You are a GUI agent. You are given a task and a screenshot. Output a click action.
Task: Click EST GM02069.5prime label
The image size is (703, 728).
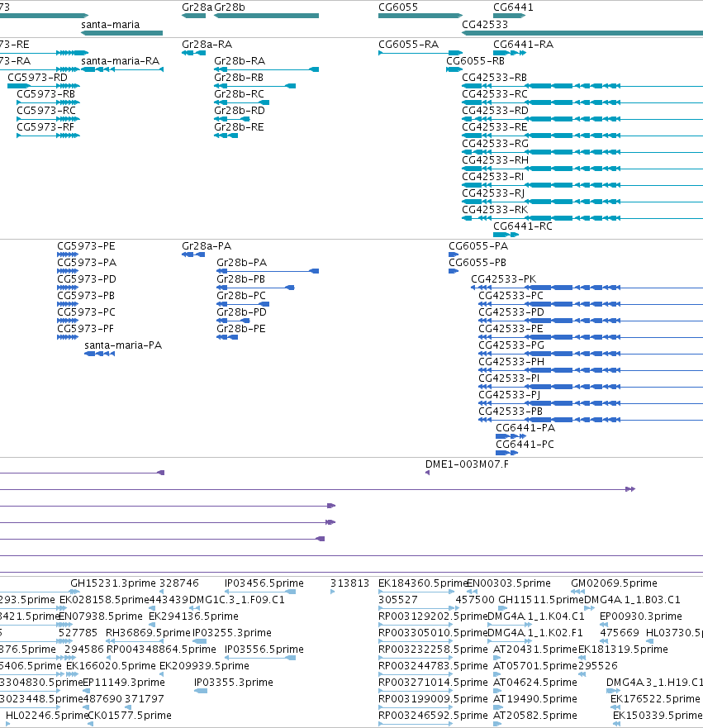614,583
